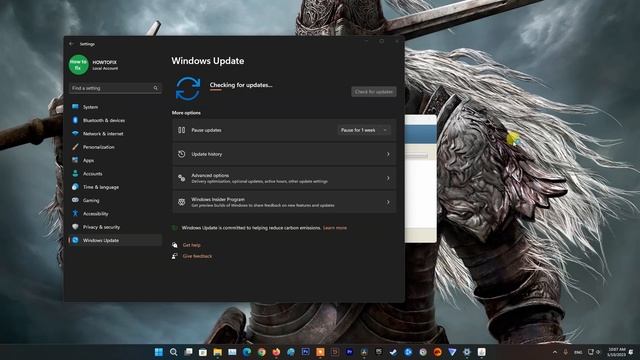Screen dimensions: 640x360
Task: Click the HOWTOFIX account avatar
Action: point(78,64)
